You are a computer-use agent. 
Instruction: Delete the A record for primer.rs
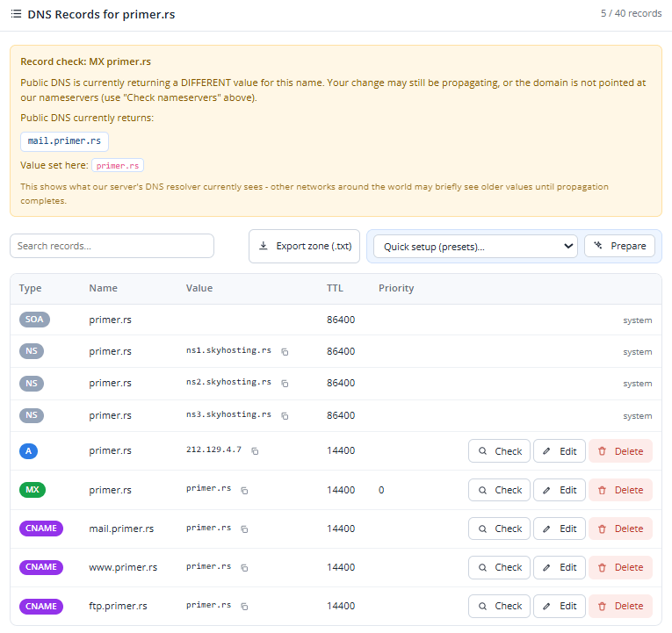pos(620,451)
